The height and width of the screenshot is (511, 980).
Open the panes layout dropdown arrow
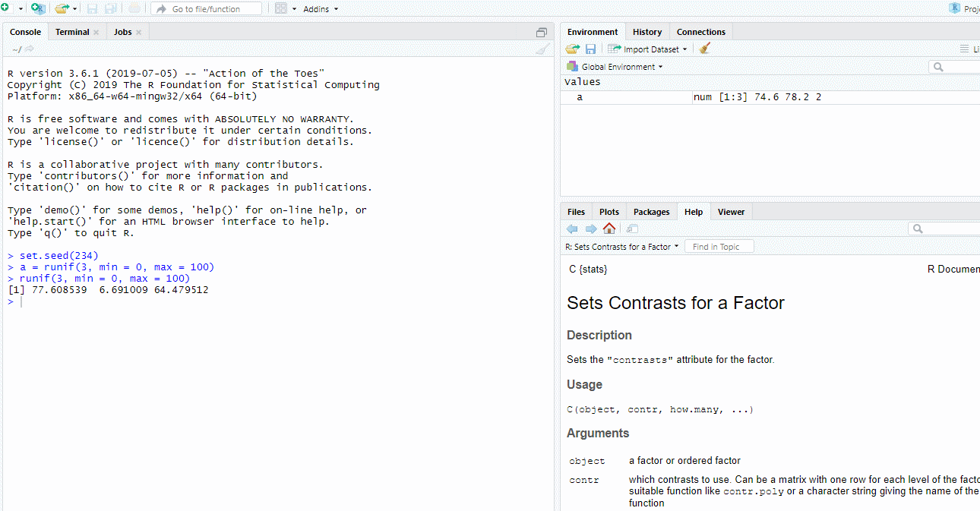294,9
